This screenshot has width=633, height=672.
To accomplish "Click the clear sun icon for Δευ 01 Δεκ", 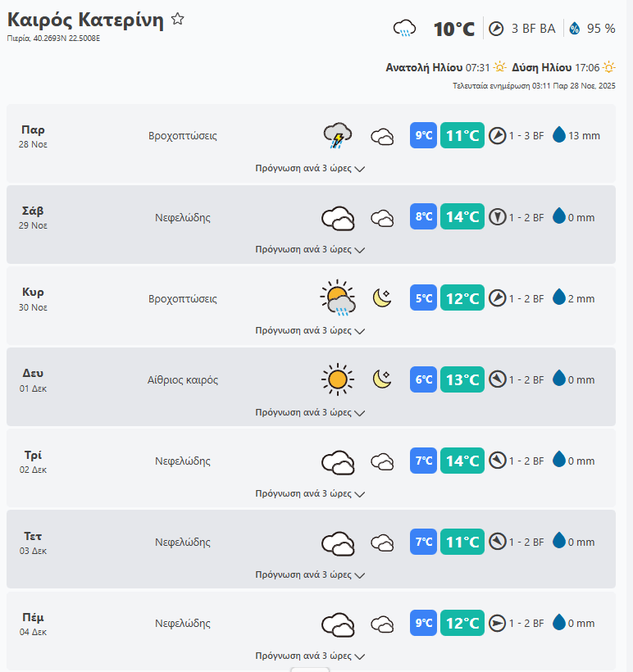I will click(x=337, y=379).
